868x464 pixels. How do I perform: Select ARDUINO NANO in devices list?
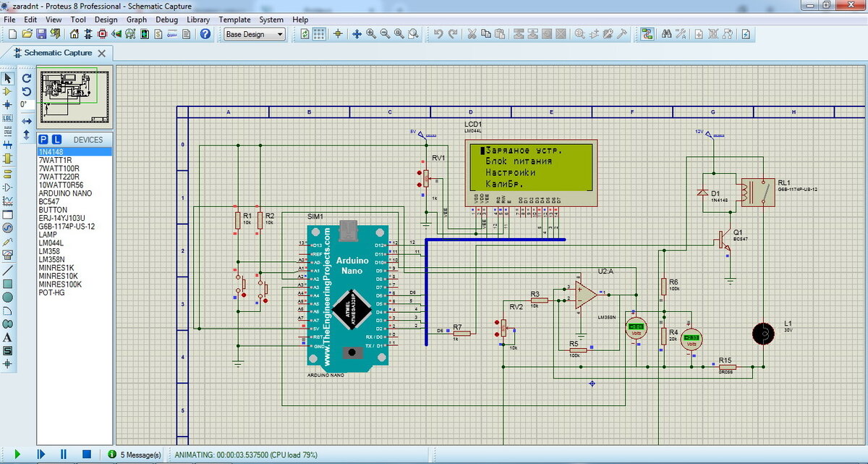click(75, 193)
